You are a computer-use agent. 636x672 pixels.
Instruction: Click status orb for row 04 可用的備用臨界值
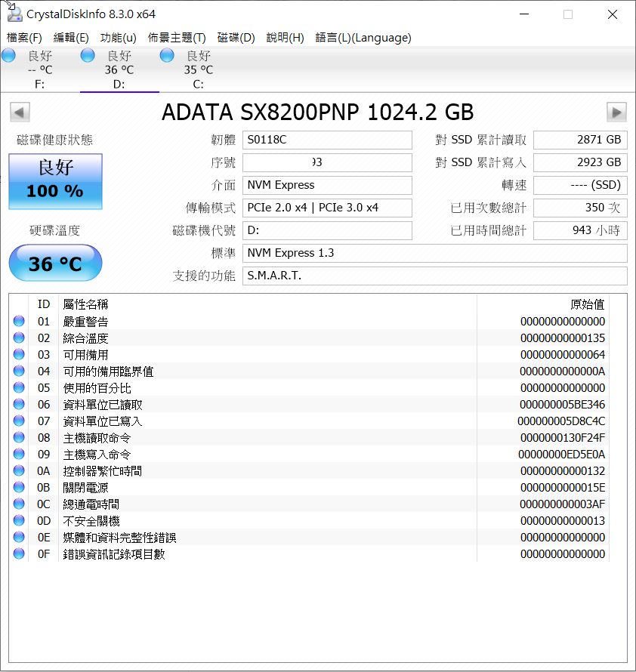click(19, 371)
